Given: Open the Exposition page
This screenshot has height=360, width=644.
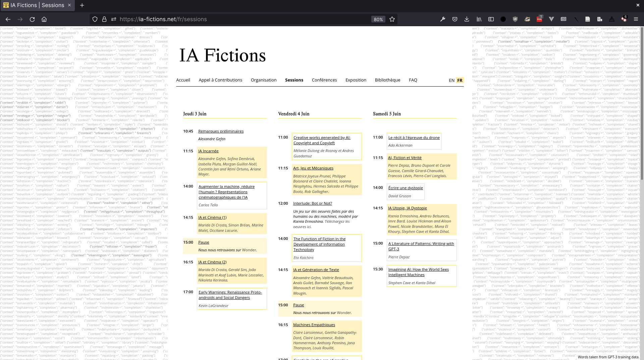Looking at the screenshot, I should [356, 80].
